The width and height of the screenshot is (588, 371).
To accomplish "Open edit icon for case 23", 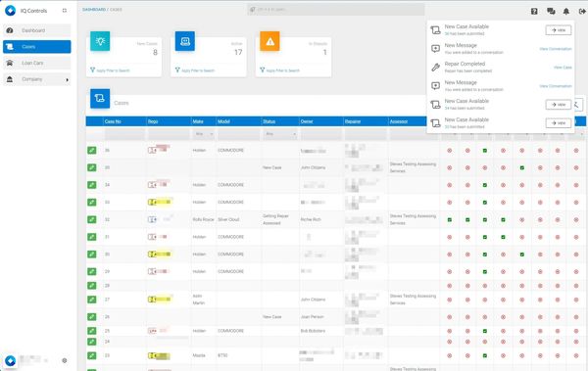I will pos(92,355).
